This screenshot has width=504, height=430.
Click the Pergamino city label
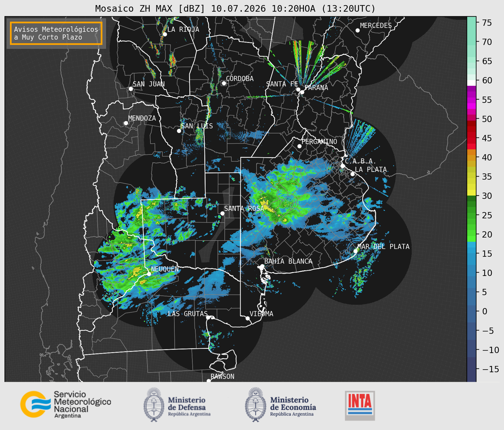coord(319,141)
